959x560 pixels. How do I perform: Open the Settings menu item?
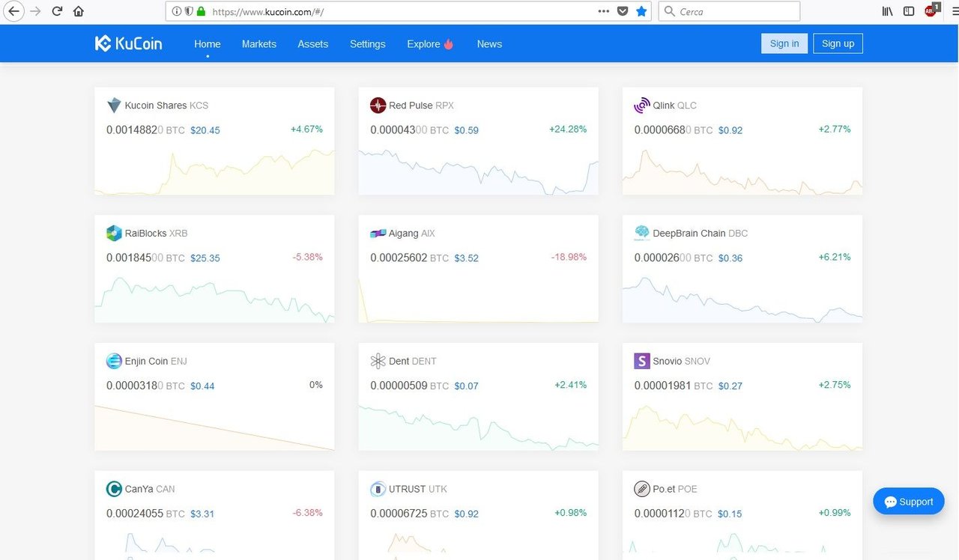(368, 44)
